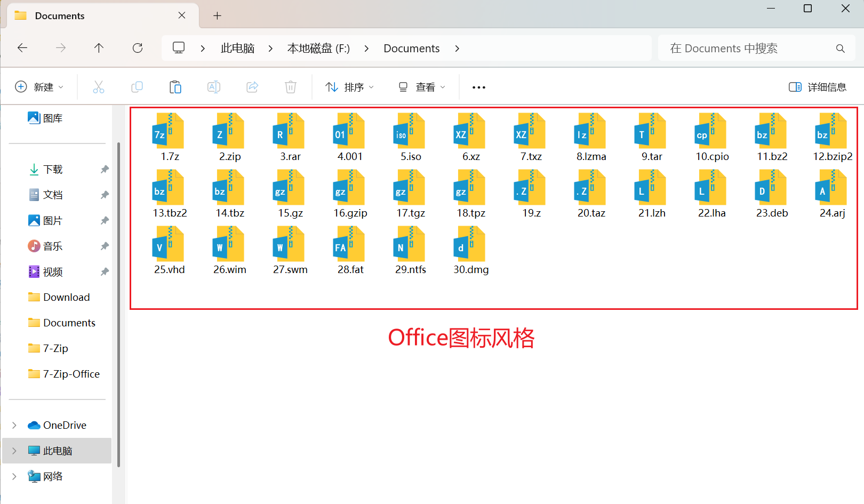The height and width of the screenshot is (504, 864).
Task: Click the Paste clipboard toolbar icon
Action: pyautogui.click(x=175, y=87)
